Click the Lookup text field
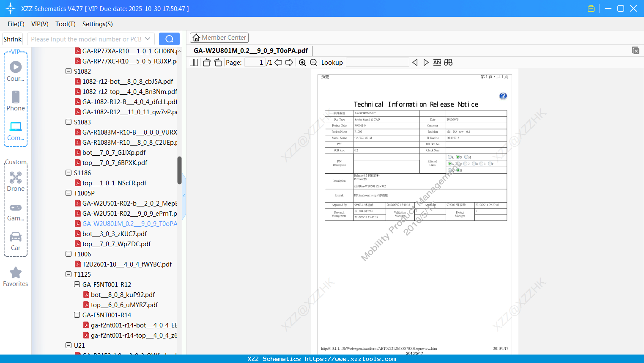The height and width of the screenshot is (363, 644). pos(377,63)
